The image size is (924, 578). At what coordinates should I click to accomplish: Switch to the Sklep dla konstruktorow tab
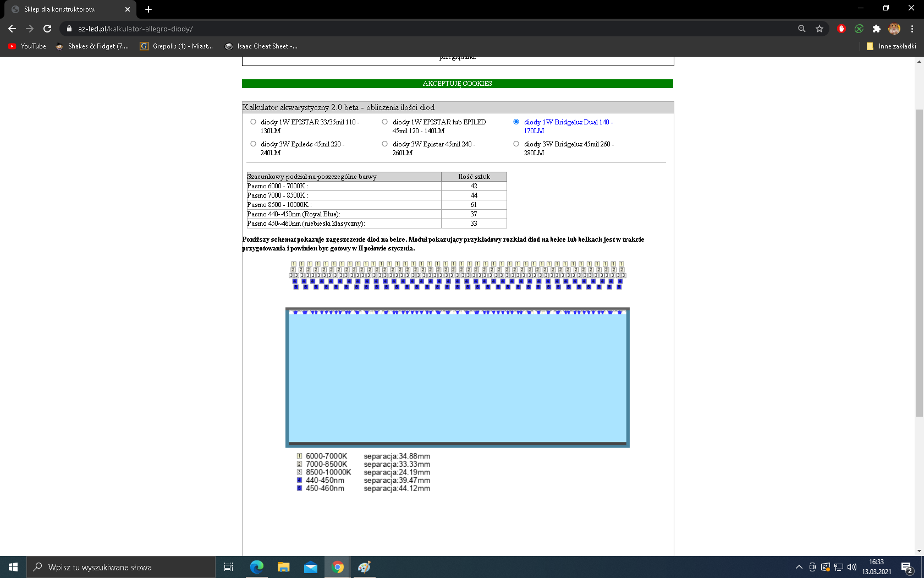tap(66, 9)
